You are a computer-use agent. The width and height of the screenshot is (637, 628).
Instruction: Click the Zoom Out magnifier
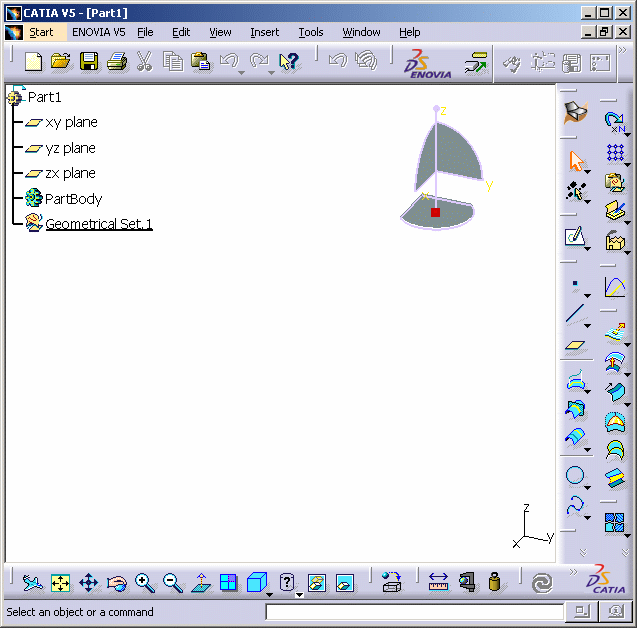(173, 583)
